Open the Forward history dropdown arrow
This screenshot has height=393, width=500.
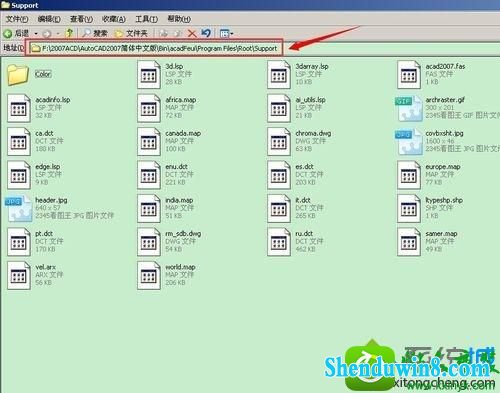58,33
